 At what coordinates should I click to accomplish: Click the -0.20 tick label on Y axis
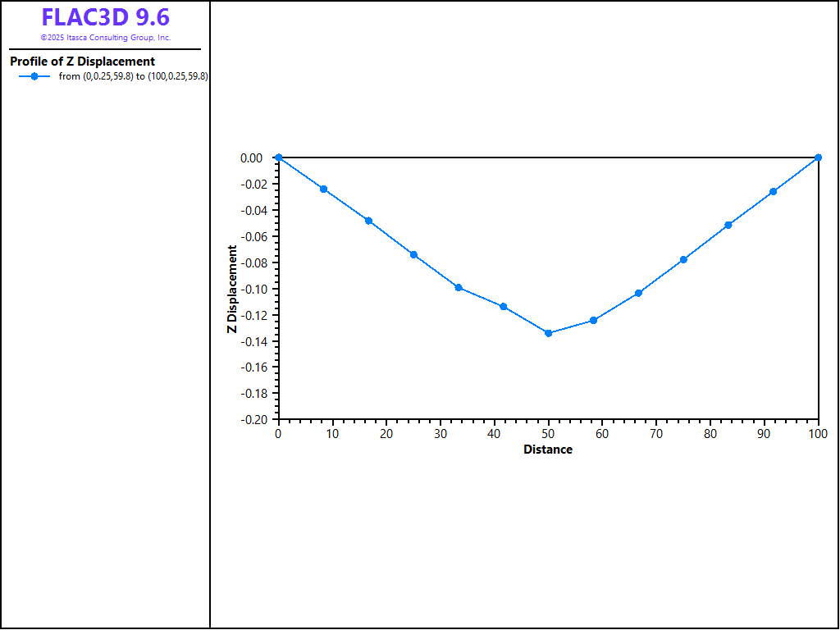tap(251, 419)
